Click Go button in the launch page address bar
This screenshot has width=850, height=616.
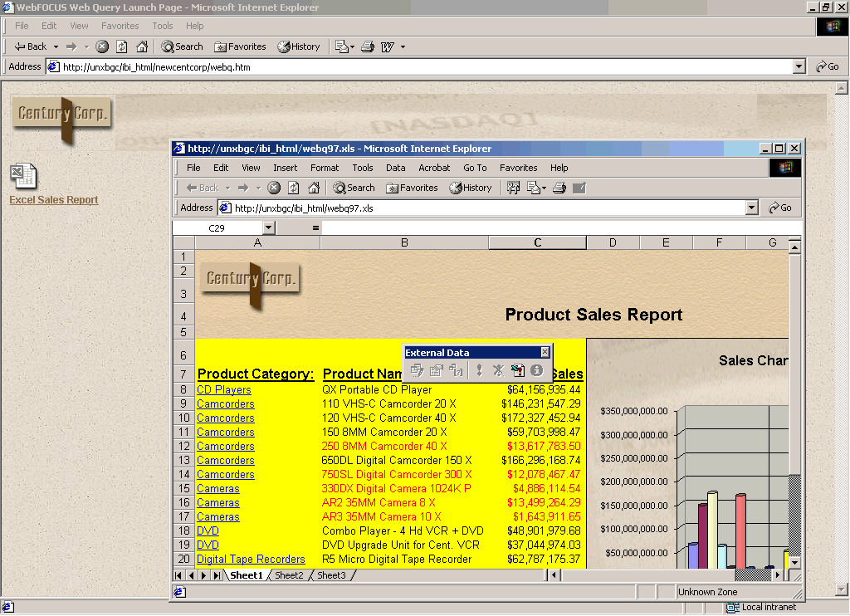[828, 66]
